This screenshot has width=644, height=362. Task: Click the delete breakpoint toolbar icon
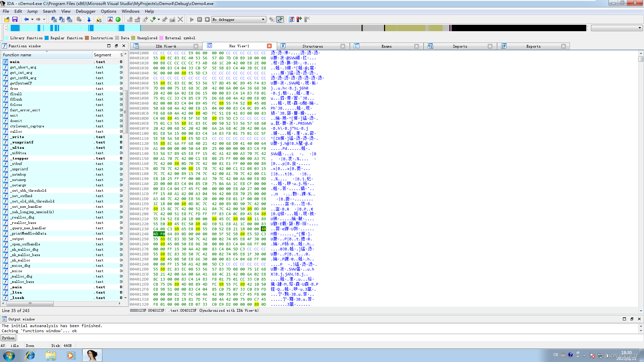[x=307, y=19]
